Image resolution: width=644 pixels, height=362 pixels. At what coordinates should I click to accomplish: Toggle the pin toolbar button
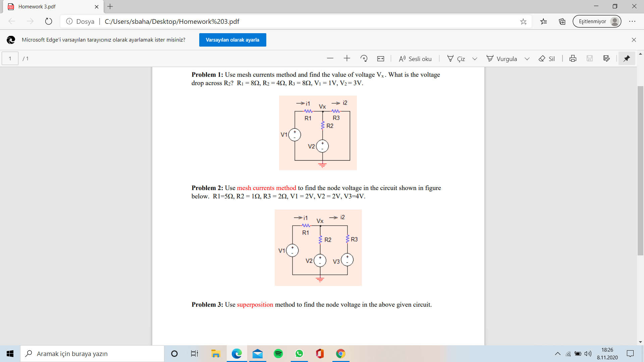627,58
